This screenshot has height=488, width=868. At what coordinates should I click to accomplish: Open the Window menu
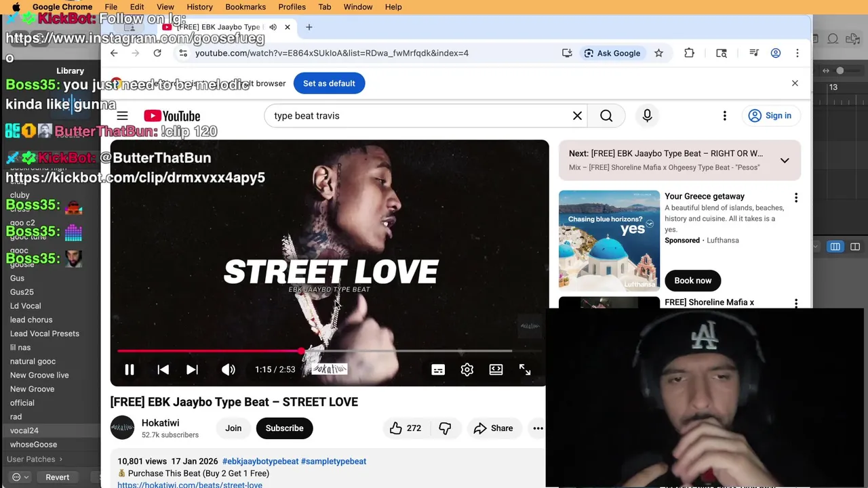point(358,7)
